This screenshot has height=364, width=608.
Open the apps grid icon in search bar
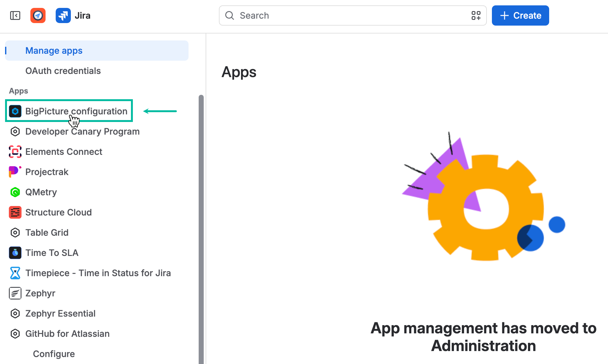click(476, 15)
